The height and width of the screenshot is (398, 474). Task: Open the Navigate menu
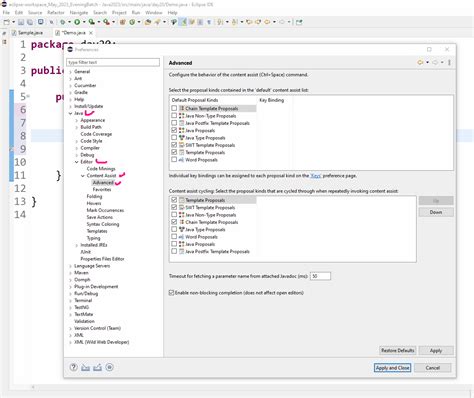coord(79,12)
